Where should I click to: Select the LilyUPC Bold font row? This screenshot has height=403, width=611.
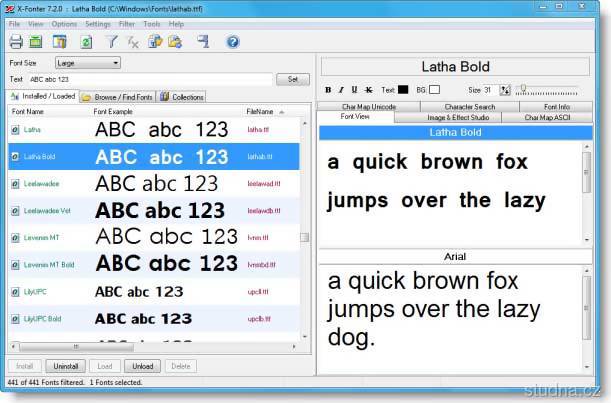pyautogui.click(x=154, y=319)
